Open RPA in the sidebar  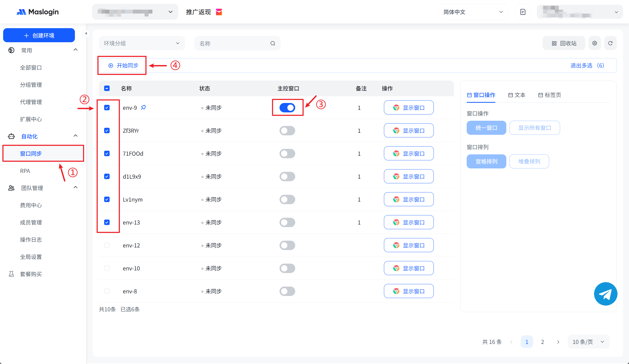25,171
